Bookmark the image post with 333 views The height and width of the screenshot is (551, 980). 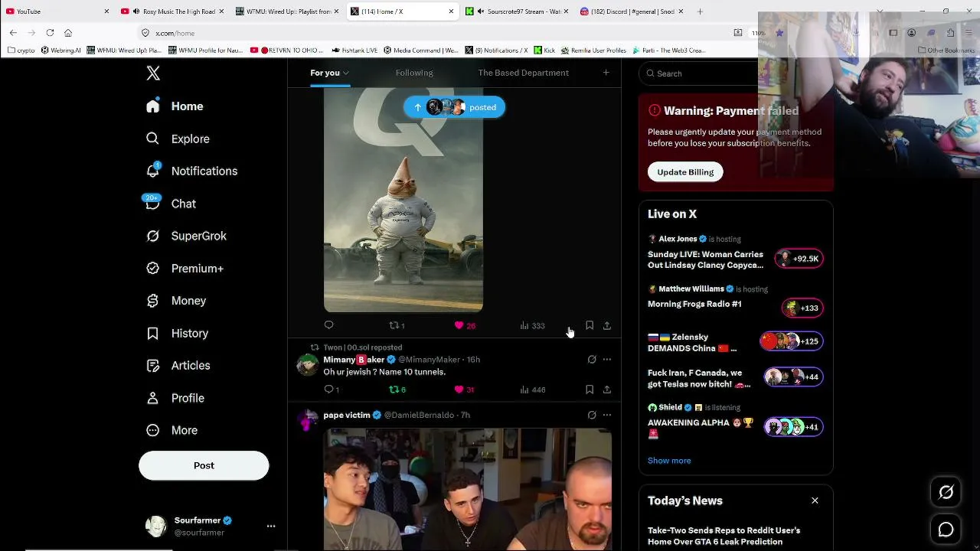(x=590, y=325)
